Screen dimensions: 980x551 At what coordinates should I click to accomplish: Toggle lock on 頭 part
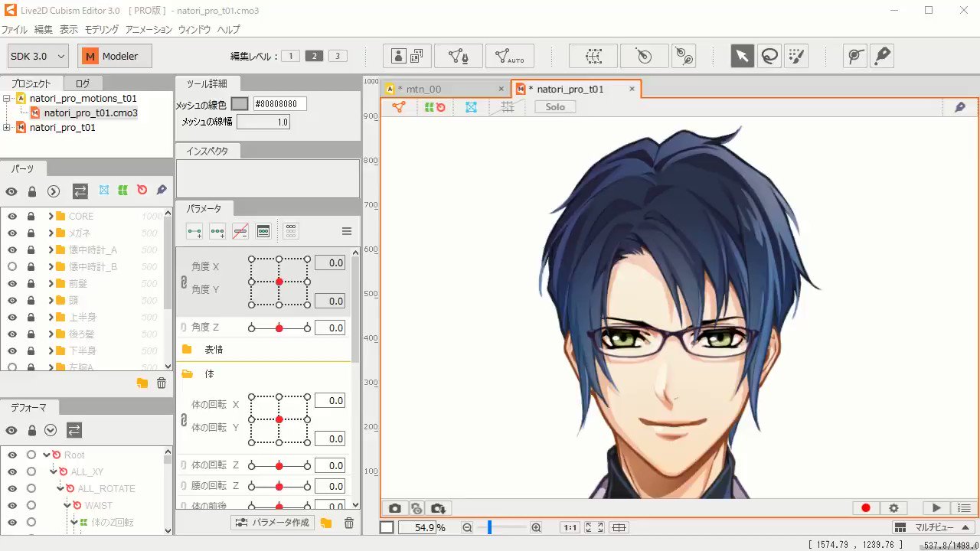click(x=31, y=301)
